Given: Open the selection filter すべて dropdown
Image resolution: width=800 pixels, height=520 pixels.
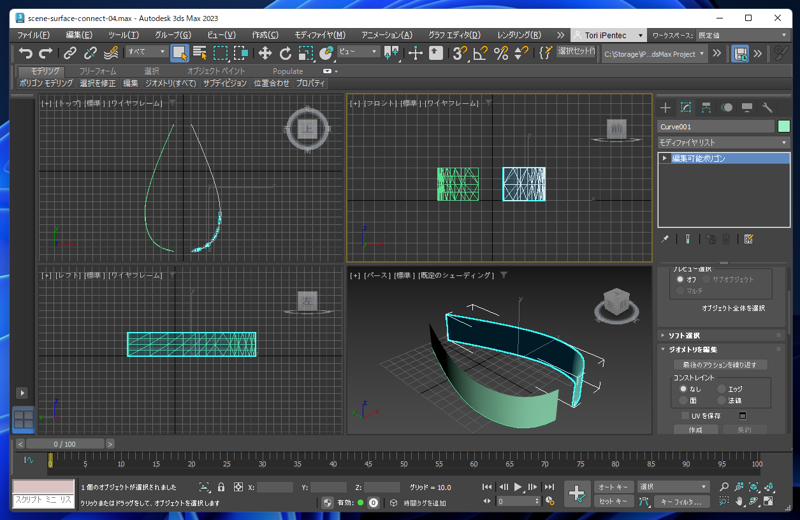Looking at the screenshot, I should coord(146,52).
